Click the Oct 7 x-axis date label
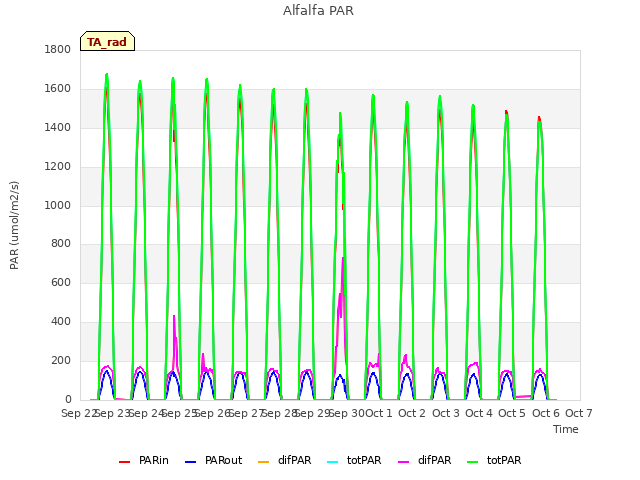 pyautogui.click(x=579, y=413)
